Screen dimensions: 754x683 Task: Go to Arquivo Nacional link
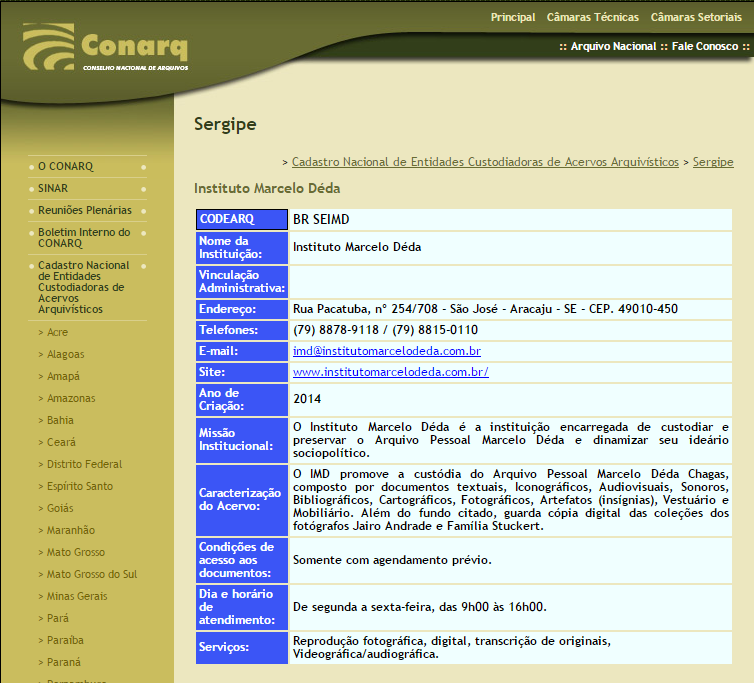click(x=613, y=46)
